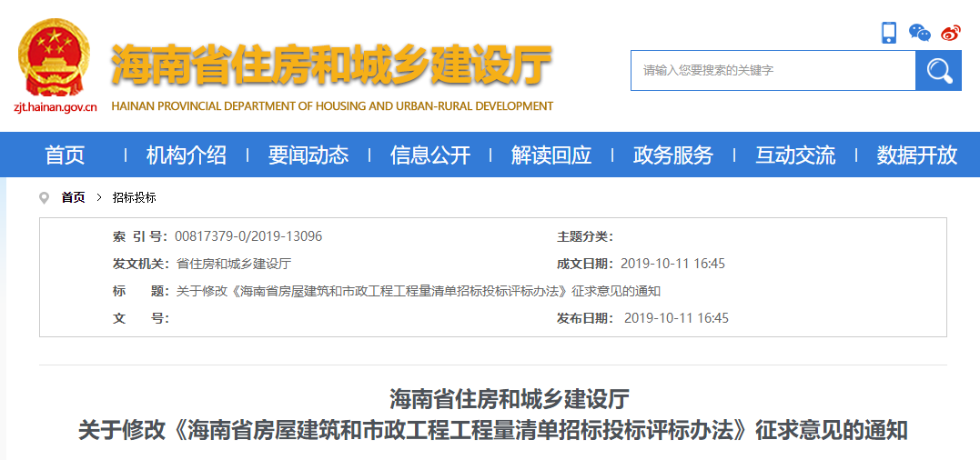Go to 首页 breadcrumb link

click(x=73, y=198)
